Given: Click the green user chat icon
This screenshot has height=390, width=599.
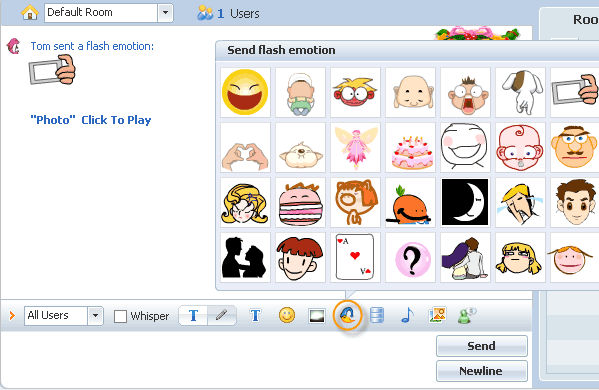Looking at the screenshot, I should [x=466, y=316].
